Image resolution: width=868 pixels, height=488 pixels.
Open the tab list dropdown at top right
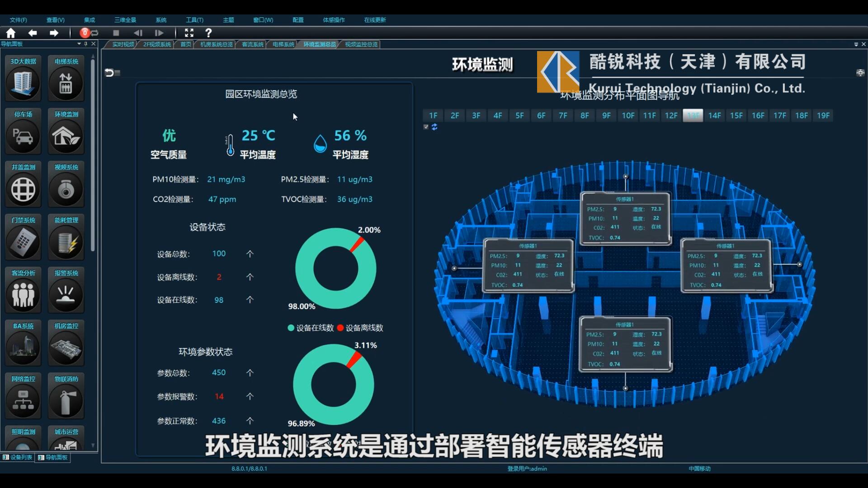click(856, 44)
